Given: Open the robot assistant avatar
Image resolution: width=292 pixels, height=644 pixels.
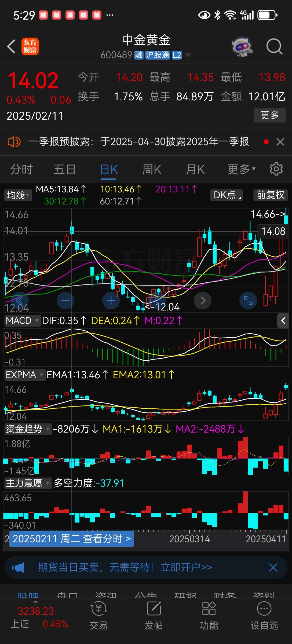Looking at the screenshot, I should tap(242, 47).
